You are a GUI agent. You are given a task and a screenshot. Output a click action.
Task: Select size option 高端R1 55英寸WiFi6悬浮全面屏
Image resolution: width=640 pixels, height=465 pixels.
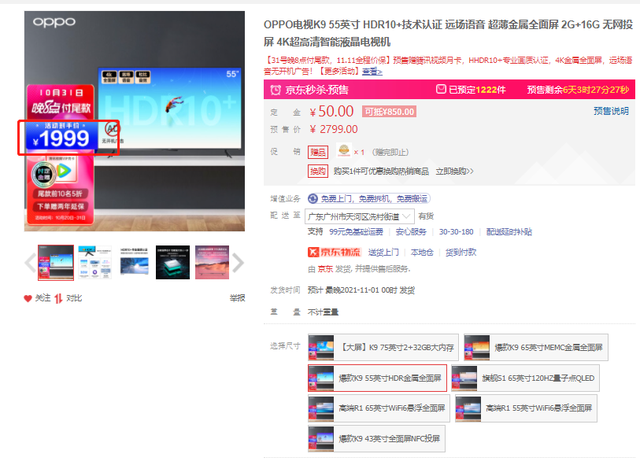click(x=526, y=408)
